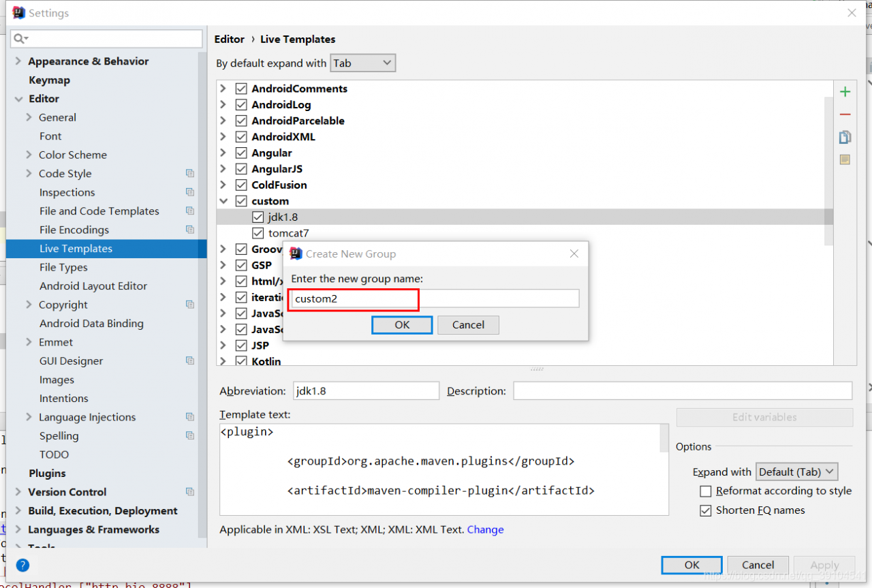Click the green plus add template icon
872x588 pixels.
point(845,92)
